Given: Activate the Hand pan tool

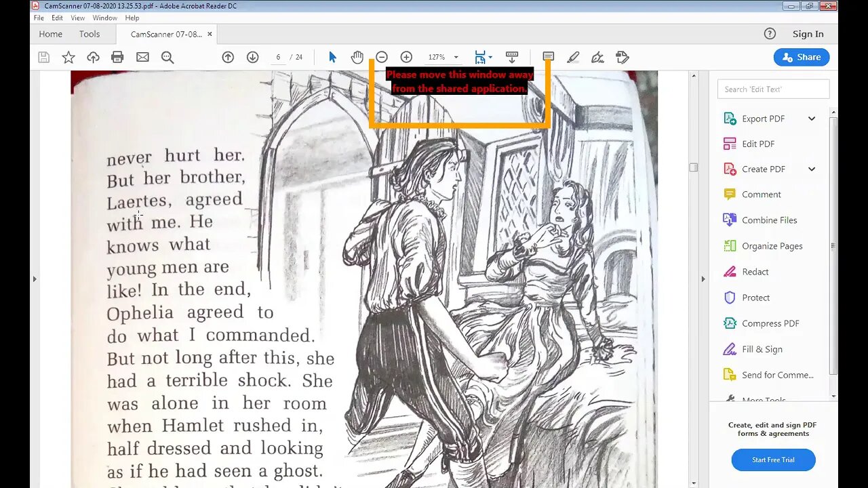Looking at the screenshot, I should point(357,58).
